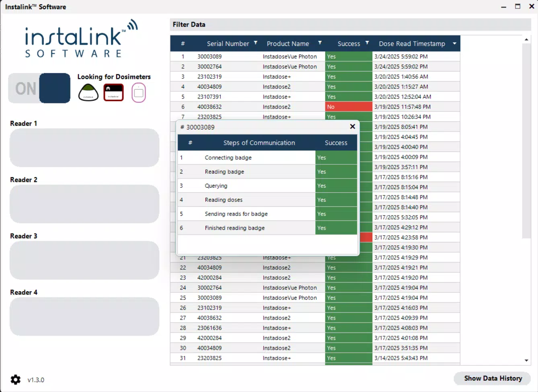Click the Reader 2 status panel
The height and width of the screenshot is (392, 538).
pos(84,204)
